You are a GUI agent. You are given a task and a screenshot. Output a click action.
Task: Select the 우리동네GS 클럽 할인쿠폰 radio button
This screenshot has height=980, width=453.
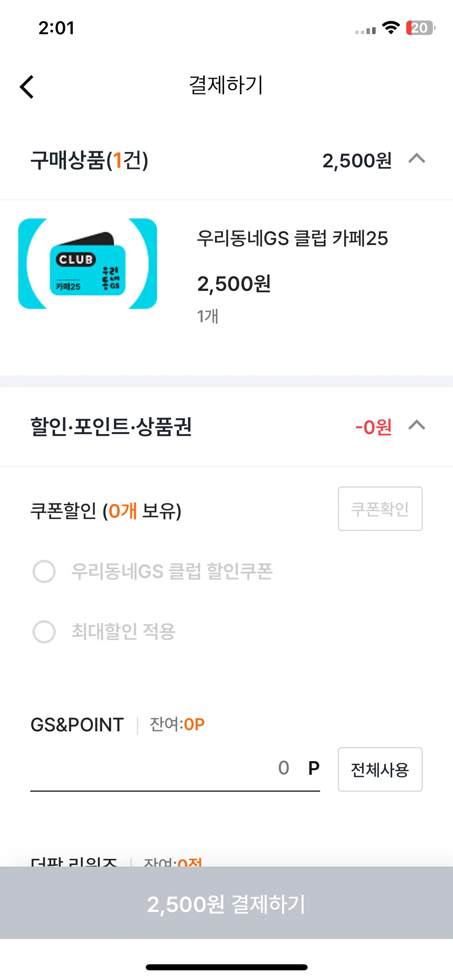coord(44,571)
